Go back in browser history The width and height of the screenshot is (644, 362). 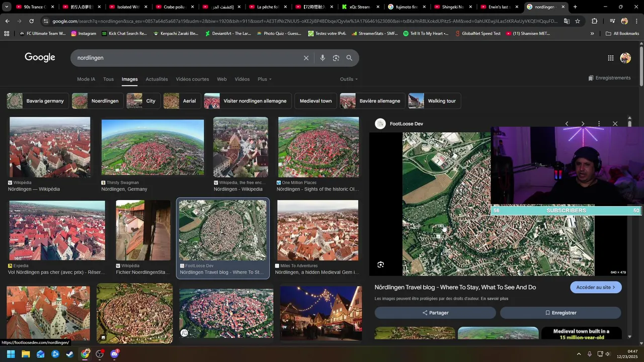[x=7, y=21]
